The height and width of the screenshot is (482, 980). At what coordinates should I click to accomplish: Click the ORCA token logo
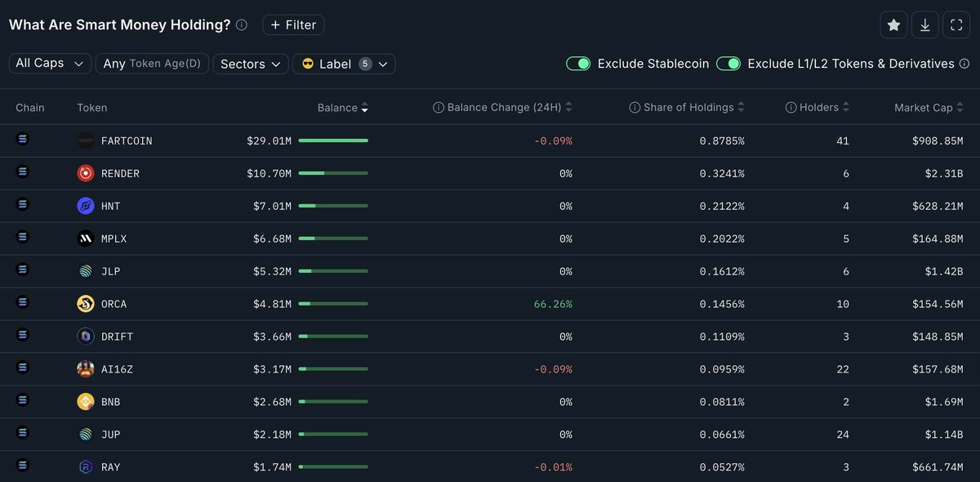point(86,304)
